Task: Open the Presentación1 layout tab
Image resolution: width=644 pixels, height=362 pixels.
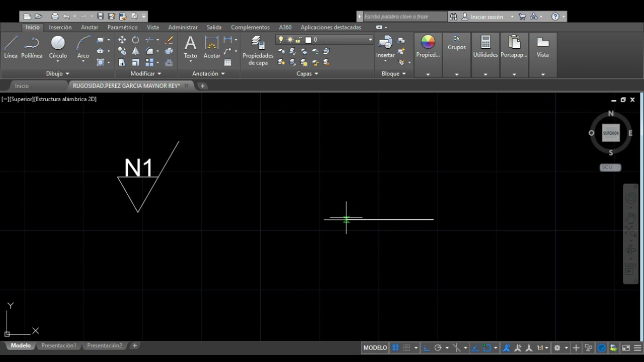Action: (59, 345)
